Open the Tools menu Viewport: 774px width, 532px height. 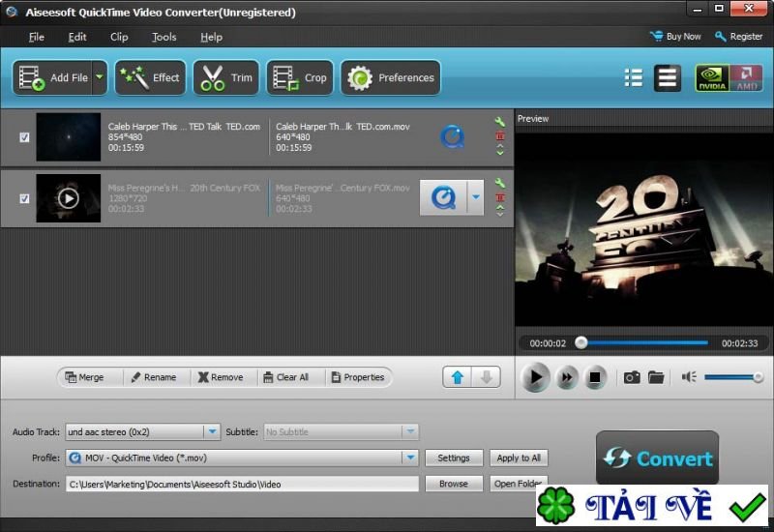point(164,37)
